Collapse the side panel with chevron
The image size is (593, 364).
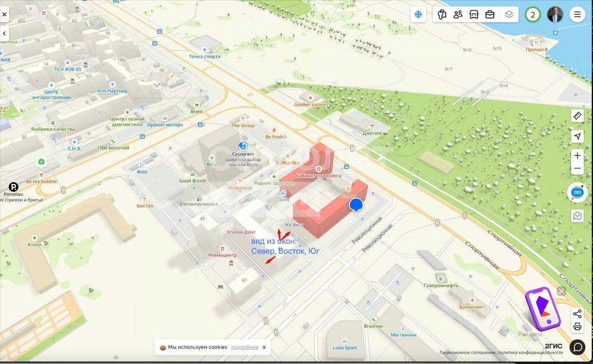click(4, 33)
